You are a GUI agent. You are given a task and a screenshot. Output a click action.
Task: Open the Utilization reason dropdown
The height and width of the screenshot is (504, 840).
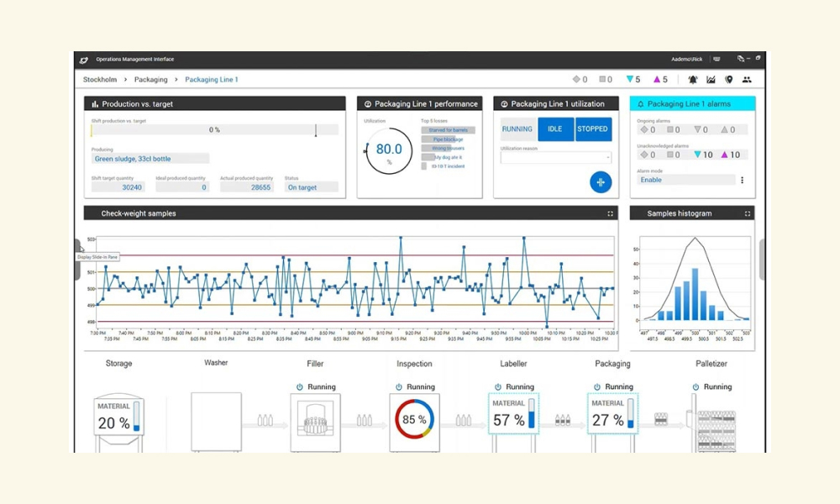pos(555,157)
